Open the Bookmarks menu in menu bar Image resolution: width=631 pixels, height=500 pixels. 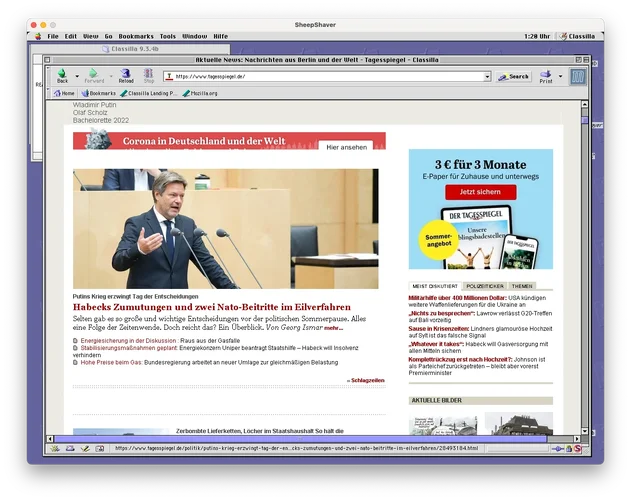136,36
